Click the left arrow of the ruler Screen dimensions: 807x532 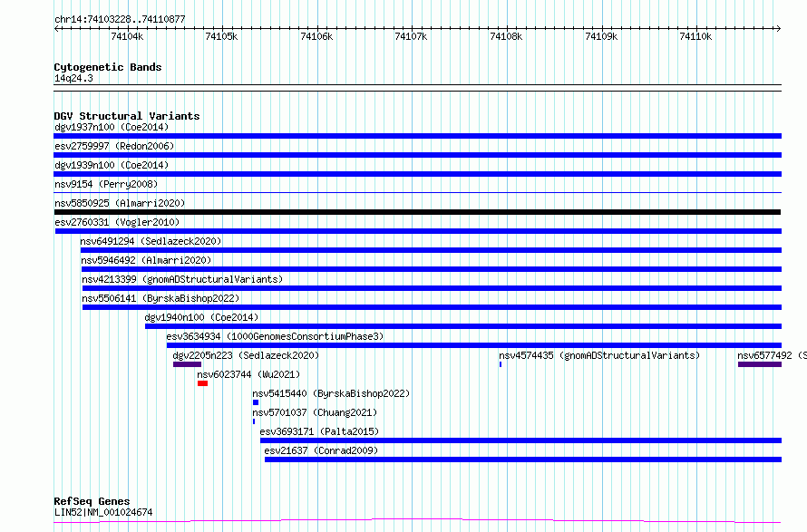point(56,28)
